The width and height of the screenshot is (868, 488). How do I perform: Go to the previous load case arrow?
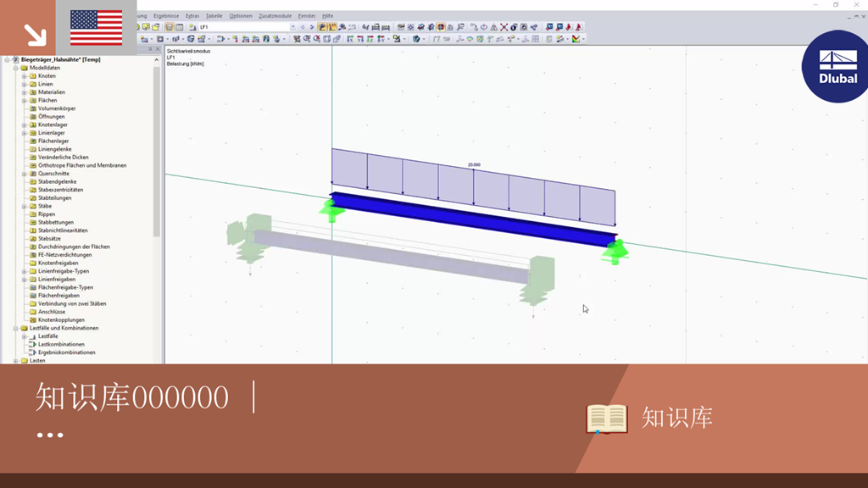point(303,27)
